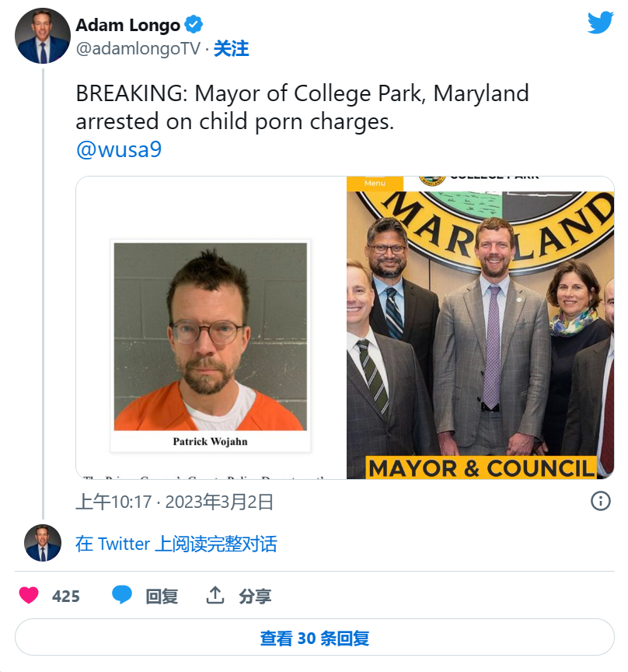628x672 pixels.
Task: Open the Adam Longo display name
Action: click(127, 25)
